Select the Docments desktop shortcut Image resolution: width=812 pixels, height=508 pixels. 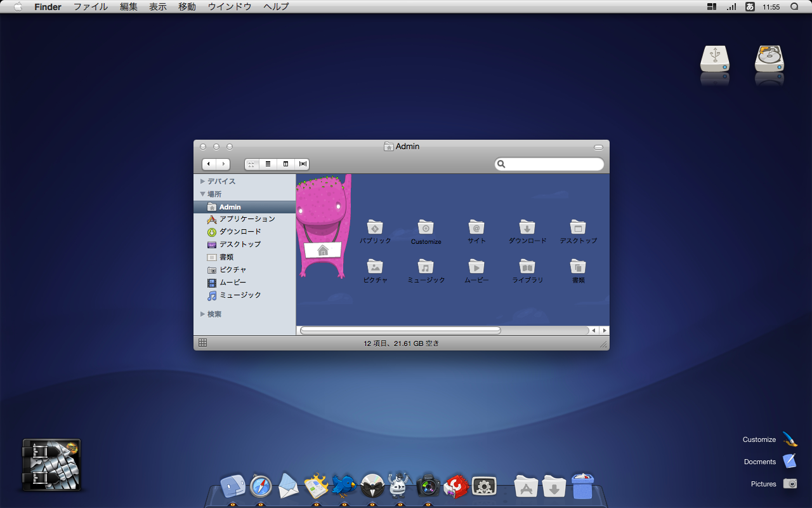pos(770,462)
